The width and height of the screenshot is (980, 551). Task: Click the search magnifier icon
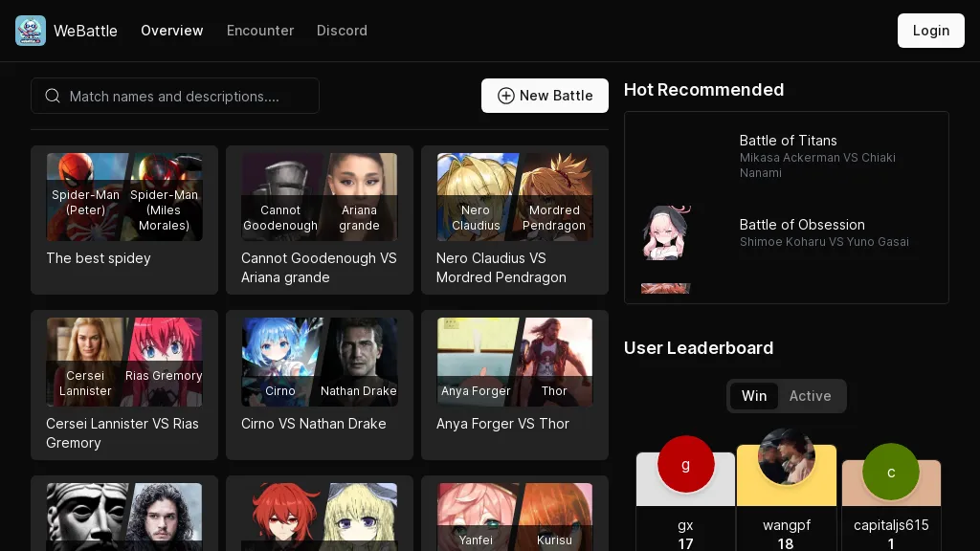coord(53,96)
